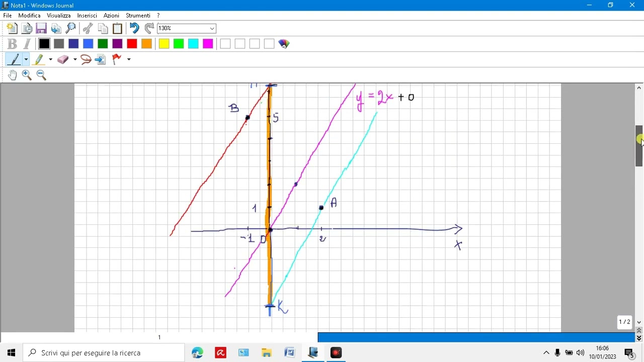Pick the dark green ink color

pyautogui.click(x=103, y=44)
